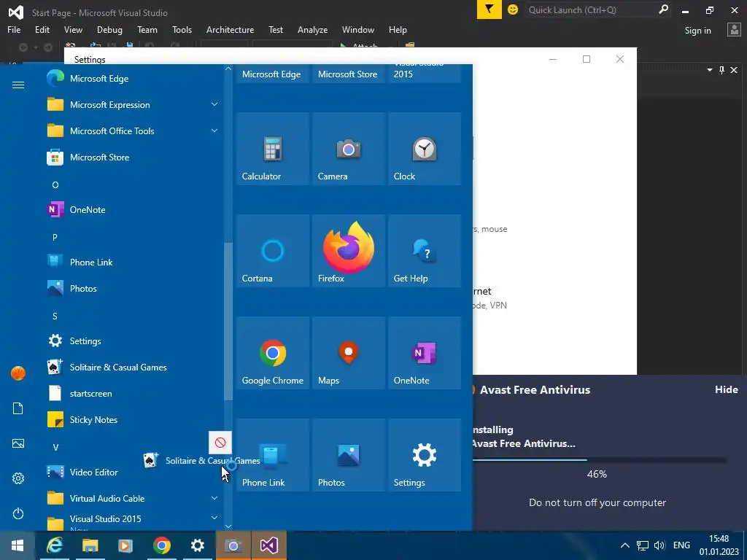Open Visual Studio notifications flag
The width and height of the screenshot is (747, 560).
(x=489, y=9)
